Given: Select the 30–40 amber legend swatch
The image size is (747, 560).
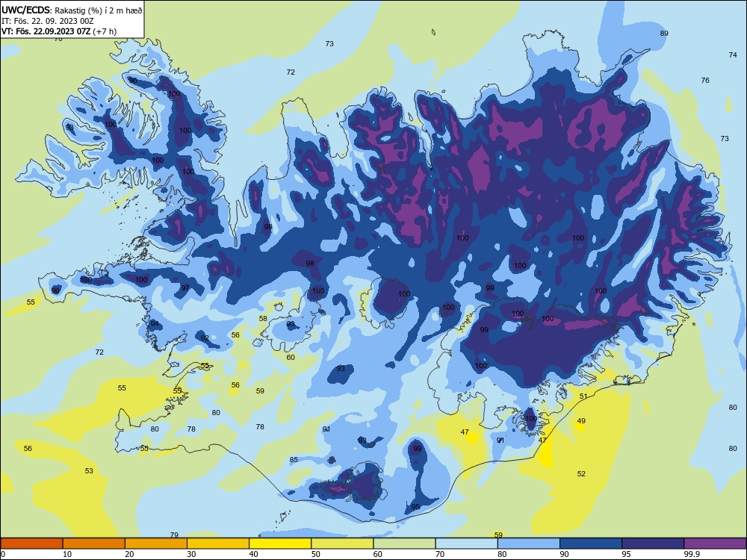Looking at the screenshot, I should pyautogui.click(x=218, y=544).
